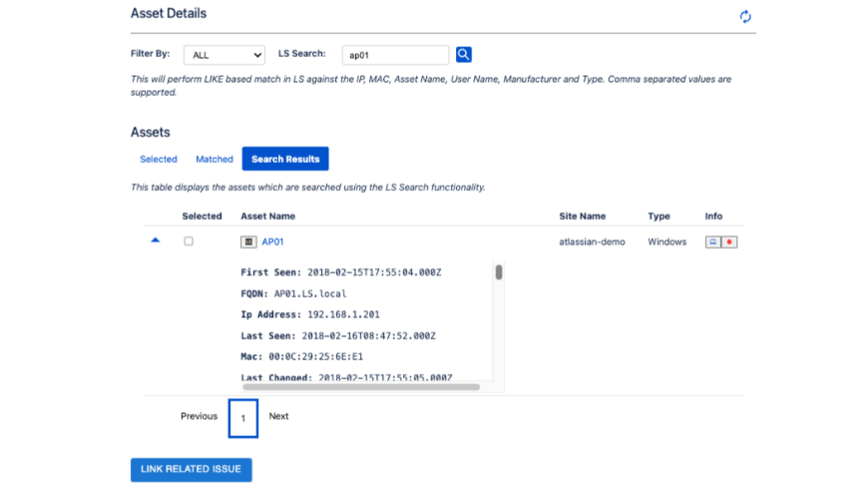Click the Last Seen timestamp line
Image resolution: width=868 pixels, height=494 pixels.
click(338, 335)
